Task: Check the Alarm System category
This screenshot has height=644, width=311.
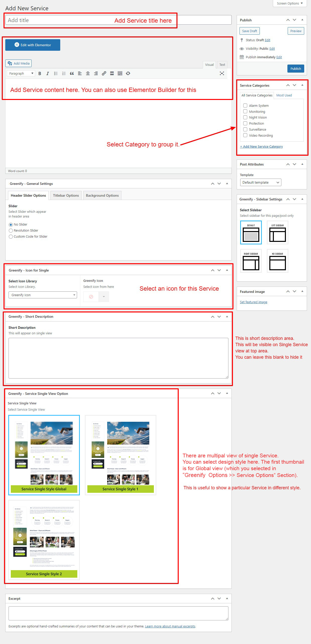Action: pos(245,105)
